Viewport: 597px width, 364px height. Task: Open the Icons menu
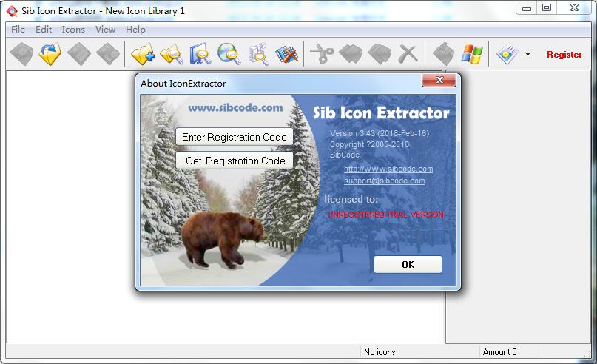click(x=73, y=30)
